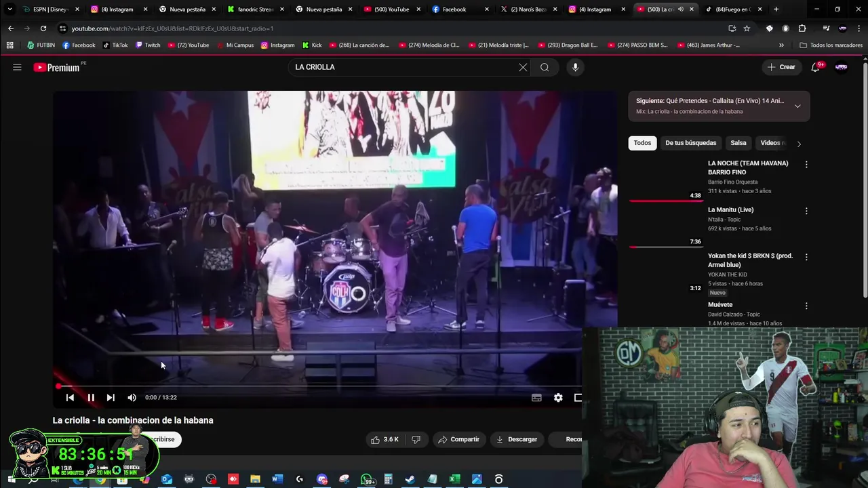Image resolution: width=868 pixels, height=488 pixels.
Task: Open the media control toolbar icon
Action: pos(826,28)
